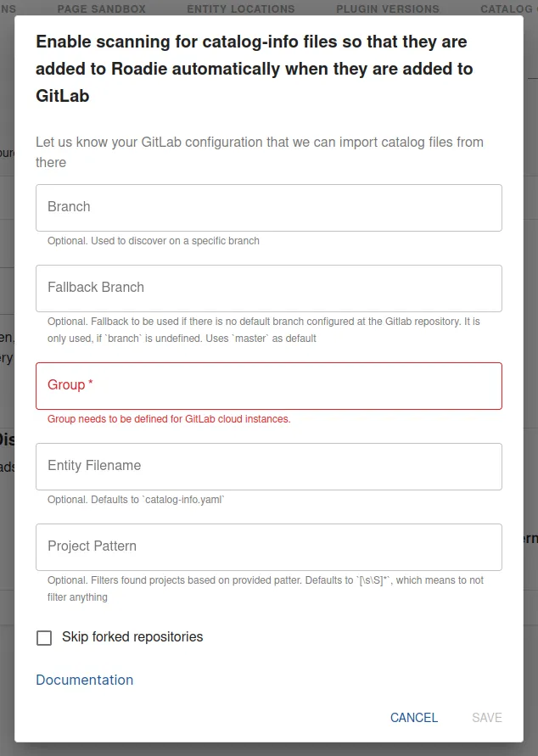Switch to the PAGE SANDBOX tab
This screenshot has width=538, height=756.
(102, 8)
